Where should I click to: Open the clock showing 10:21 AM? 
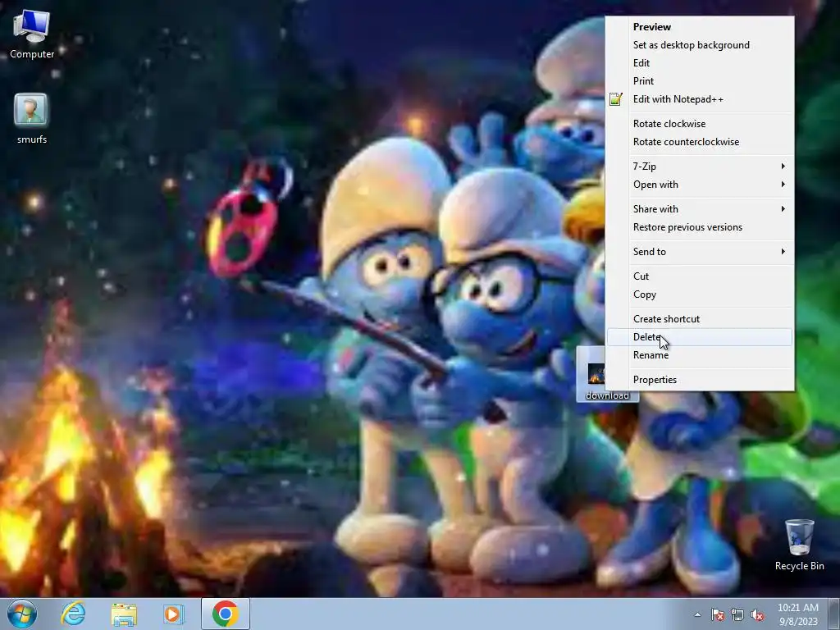tap(798, 614)
